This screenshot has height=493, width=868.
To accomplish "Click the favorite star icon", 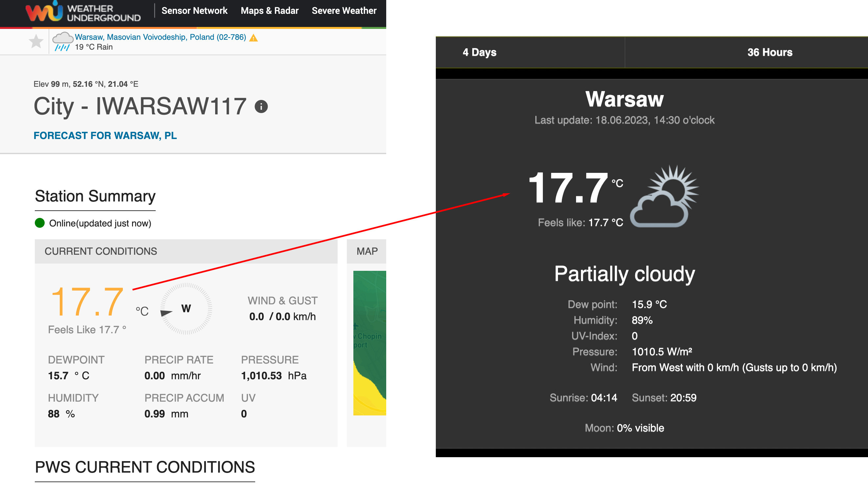I will (x=36, y=42).
